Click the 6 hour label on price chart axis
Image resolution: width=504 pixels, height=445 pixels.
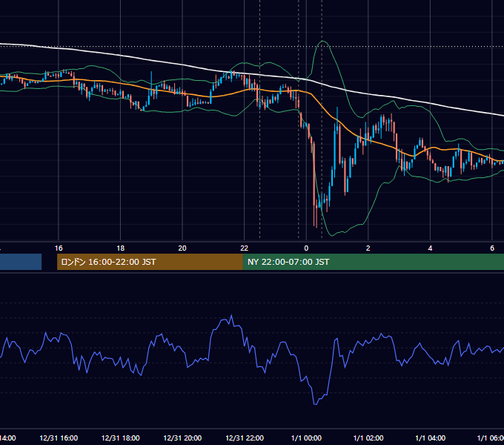(x=492, y=248)
